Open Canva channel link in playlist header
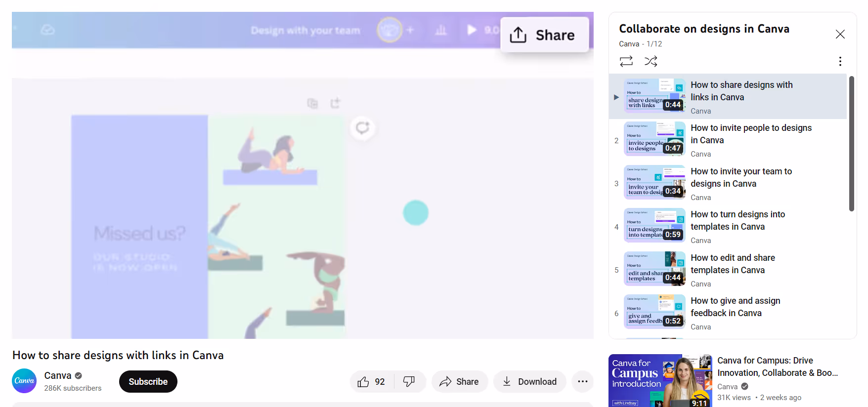868x407 pixels. (x=629, y=44)
